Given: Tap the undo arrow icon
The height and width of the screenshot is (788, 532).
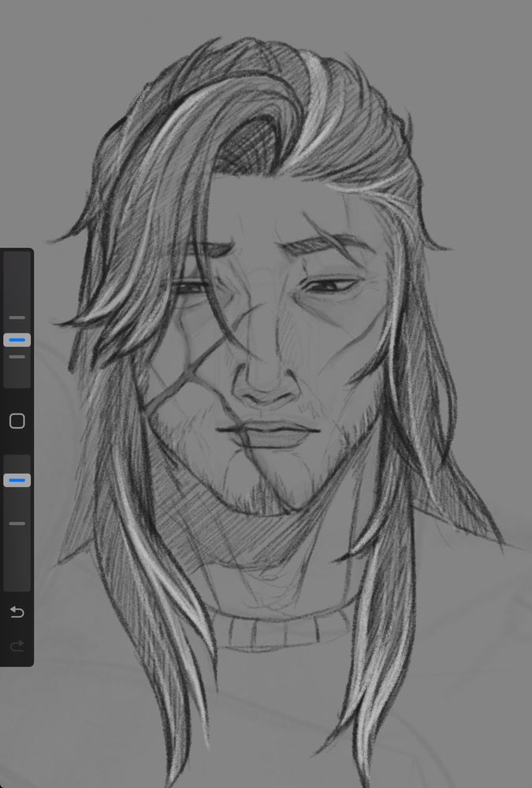Looking at the screenshot, I should tap(17, 612).
